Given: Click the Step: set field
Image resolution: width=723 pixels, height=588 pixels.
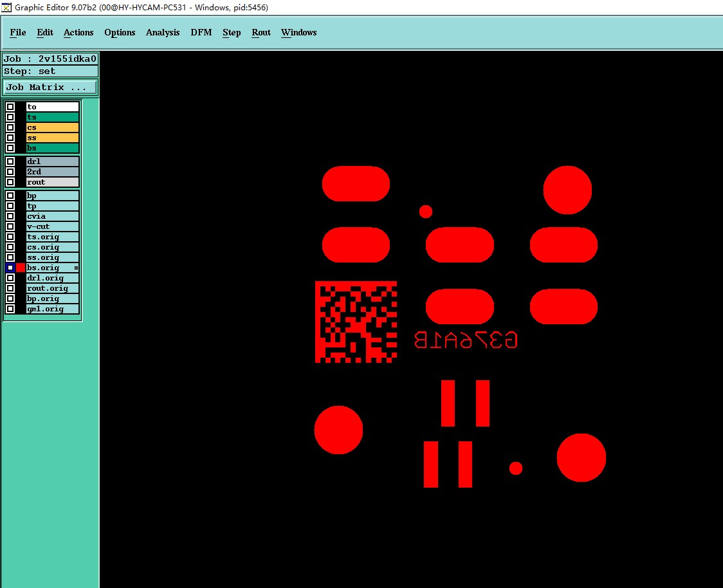Looking at the screenshot, I should 50,71.
